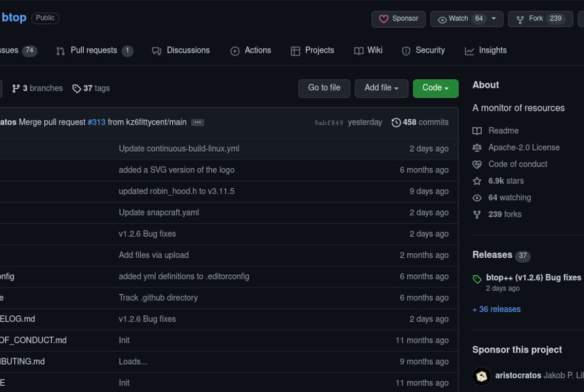
Task: Open the Discussions tab
Action: pos(181,51)
